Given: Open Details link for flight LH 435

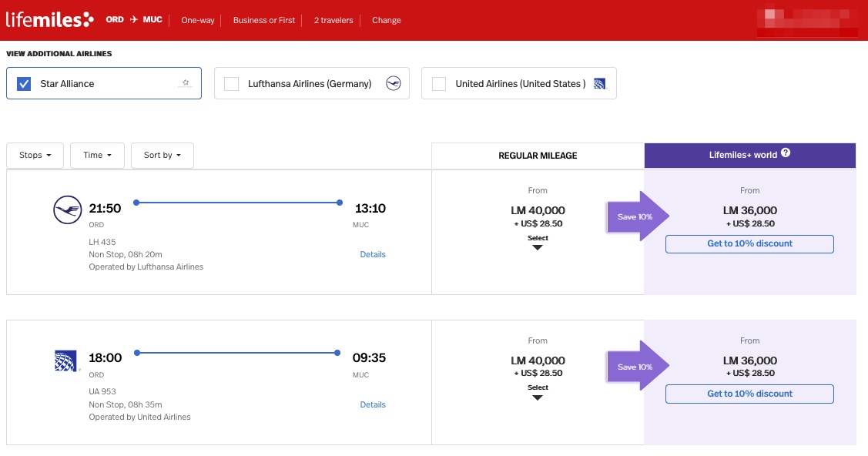Looking at the screenshot, I should (x=373, y=254).
